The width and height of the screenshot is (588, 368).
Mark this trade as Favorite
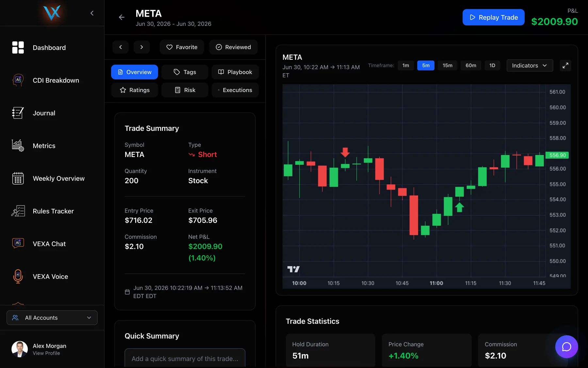[182, 47]
